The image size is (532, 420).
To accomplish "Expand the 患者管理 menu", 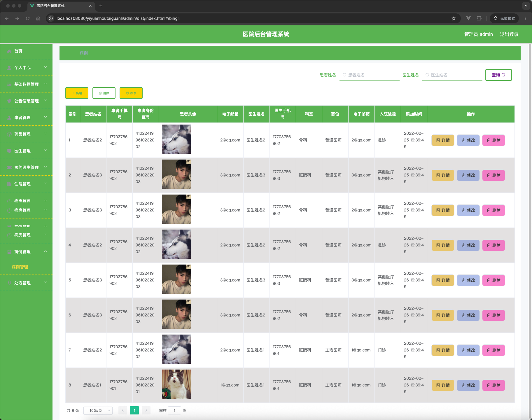I will [26, 118].
